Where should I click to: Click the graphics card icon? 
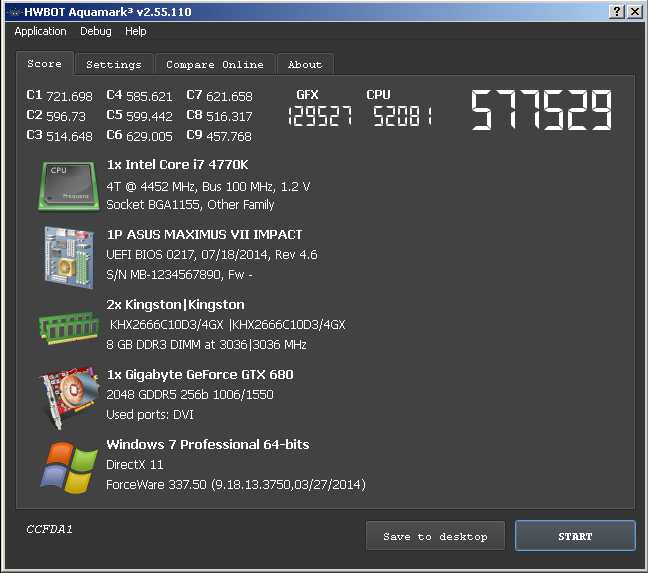pyautogui.click(x=68, y=394)
